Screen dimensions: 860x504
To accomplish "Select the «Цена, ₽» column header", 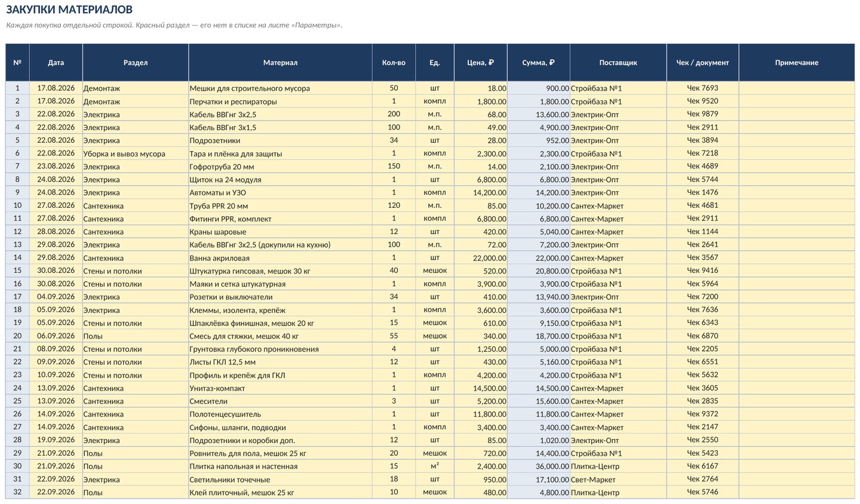I will tap(481, 62).
